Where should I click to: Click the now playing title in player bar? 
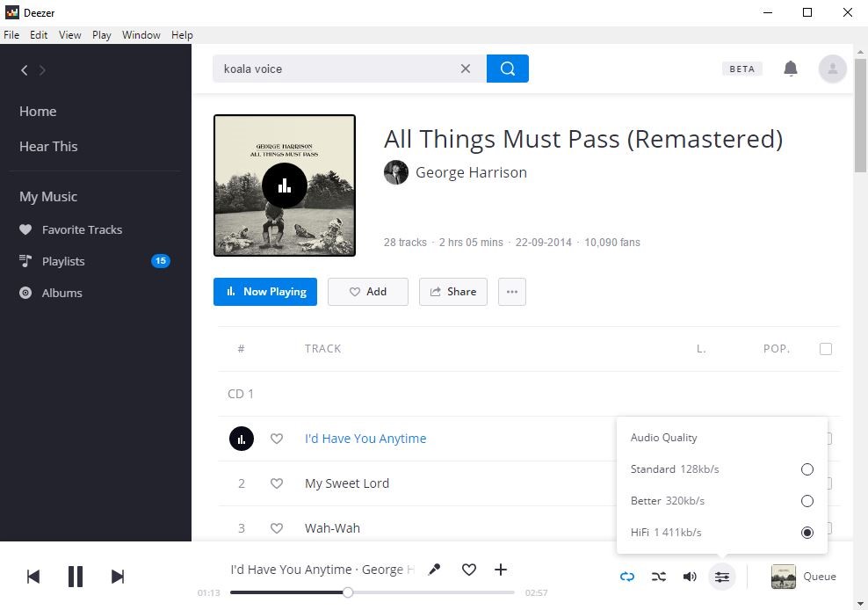(x=322, y=570)
